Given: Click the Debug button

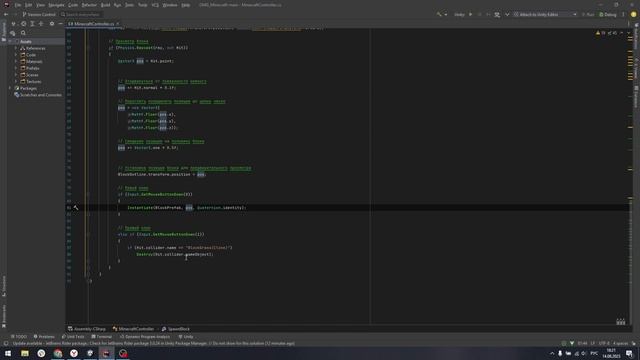Looking at the screenshot, I should click(608, 14).
